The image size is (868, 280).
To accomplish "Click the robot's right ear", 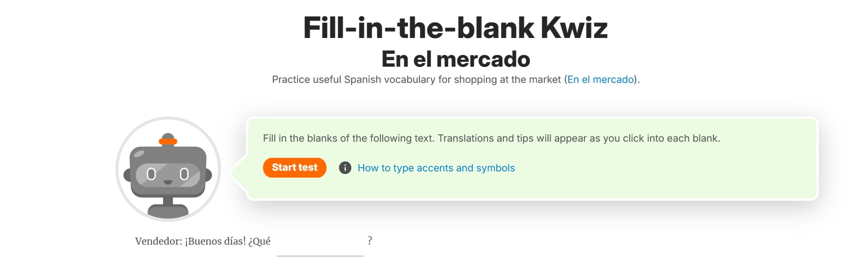I will point(209,175).
